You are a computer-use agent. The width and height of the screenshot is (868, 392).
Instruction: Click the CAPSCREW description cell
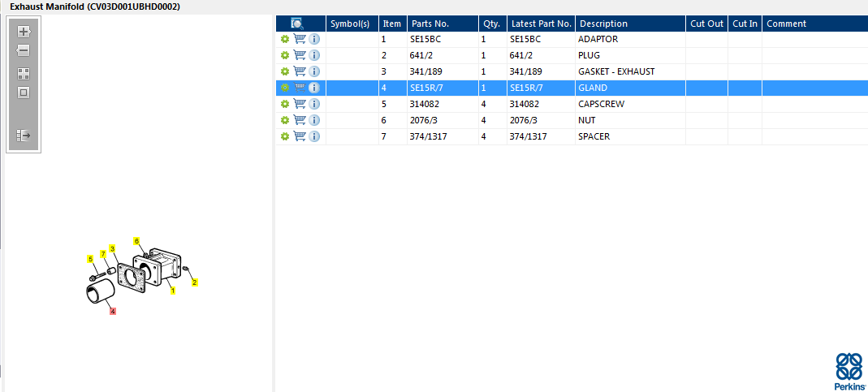tap(631, 104)
